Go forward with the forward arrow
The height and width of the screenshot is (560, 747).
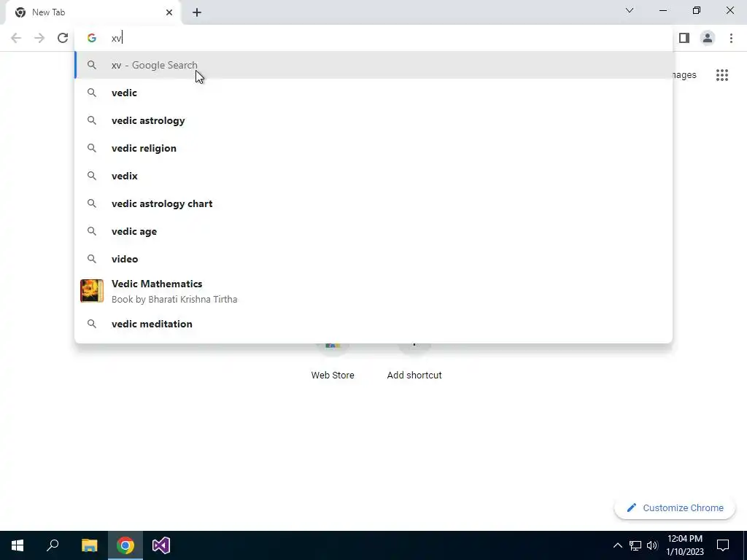tap(39, 38)
